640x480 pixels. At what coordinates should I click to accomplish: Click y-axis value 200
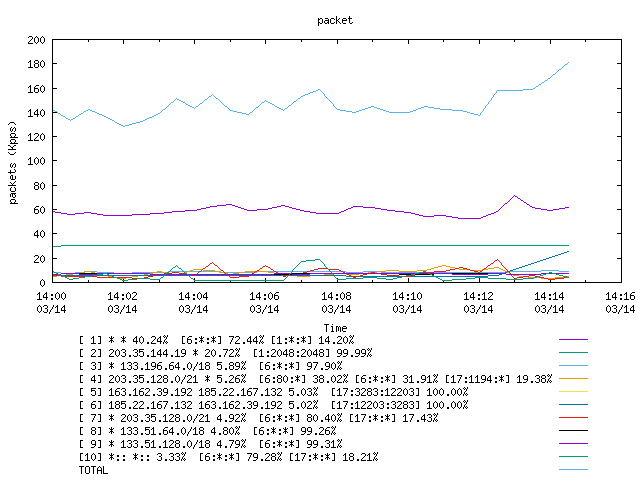(x=36, y=40)
